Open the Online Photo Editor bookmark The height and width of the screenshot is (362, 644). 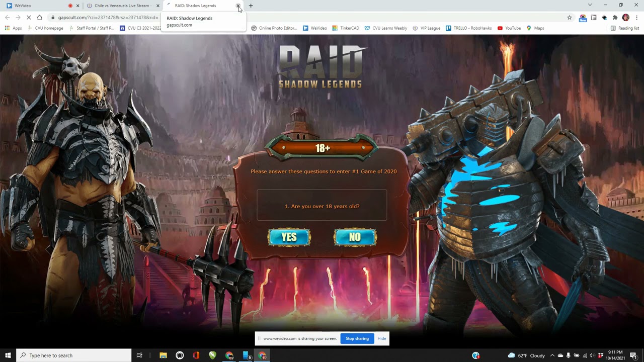pyautogui.click(x=274, y=28)
